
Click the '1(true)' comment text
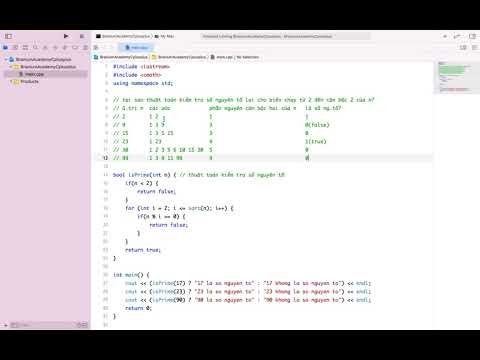point(316,141)
